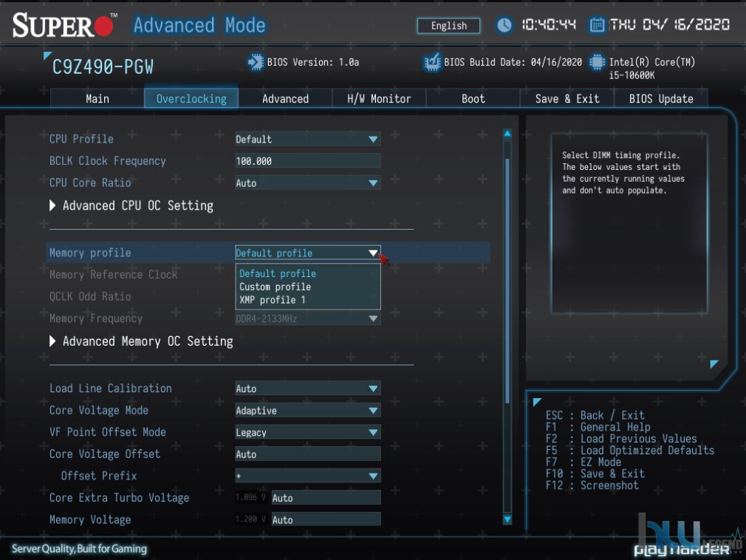The width and height of the screenshot is (746, 560).
Task: Open the BIOS Update tab
Action: 661,98
